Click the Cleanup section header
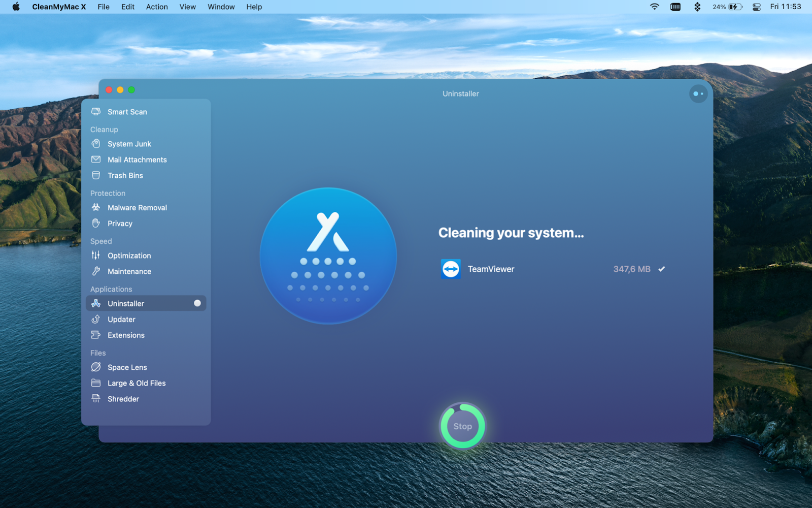This screenshot has height=508, width=812. (x=104, y=130)
